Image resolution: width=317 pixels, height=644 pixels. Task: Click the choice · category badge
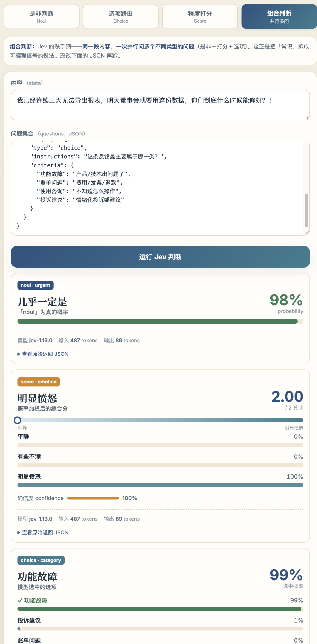(x=41, y=560)
